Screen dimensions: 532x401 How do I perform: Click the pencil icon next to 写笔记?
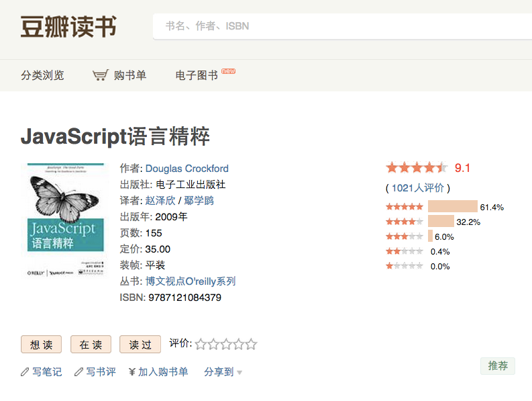click(25, 371)
